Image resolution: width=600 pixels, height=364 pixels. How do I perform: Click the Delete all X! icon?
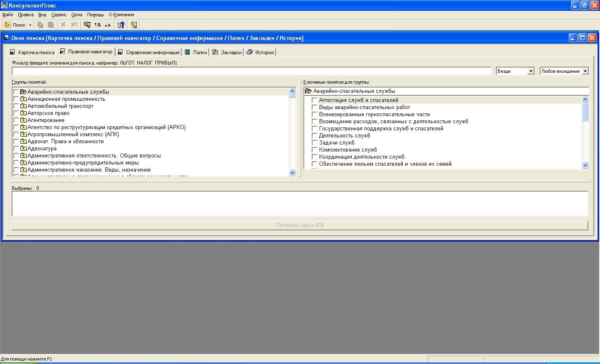point(74,25)
